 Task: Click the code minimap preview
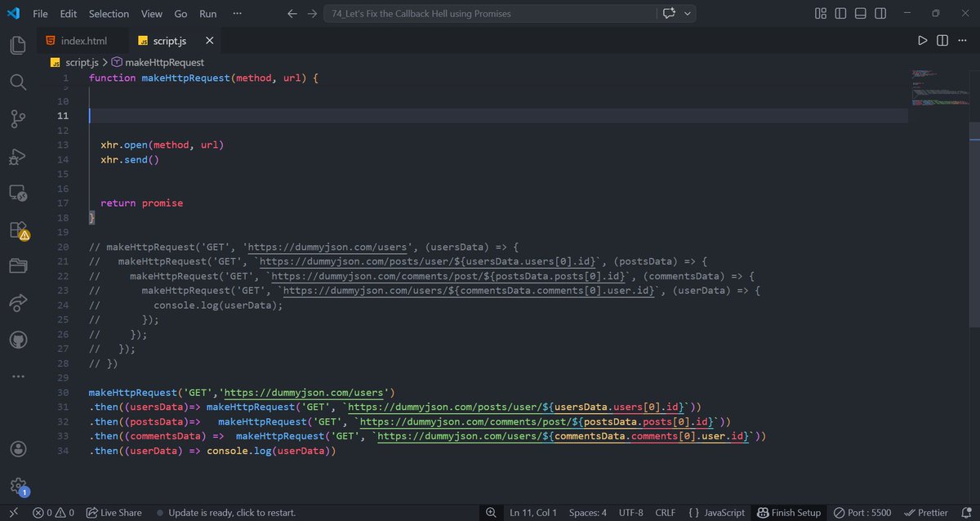pos(940,88)
